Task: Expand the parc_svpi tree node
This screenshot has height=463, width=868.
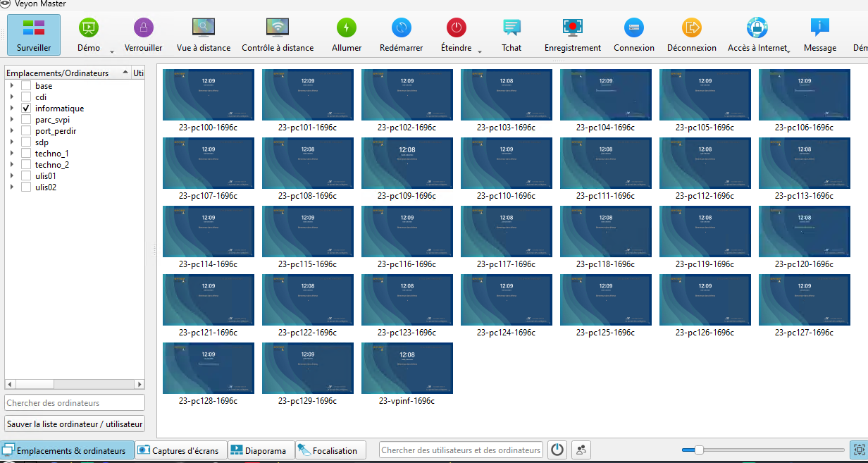Action: coord(12,120)
